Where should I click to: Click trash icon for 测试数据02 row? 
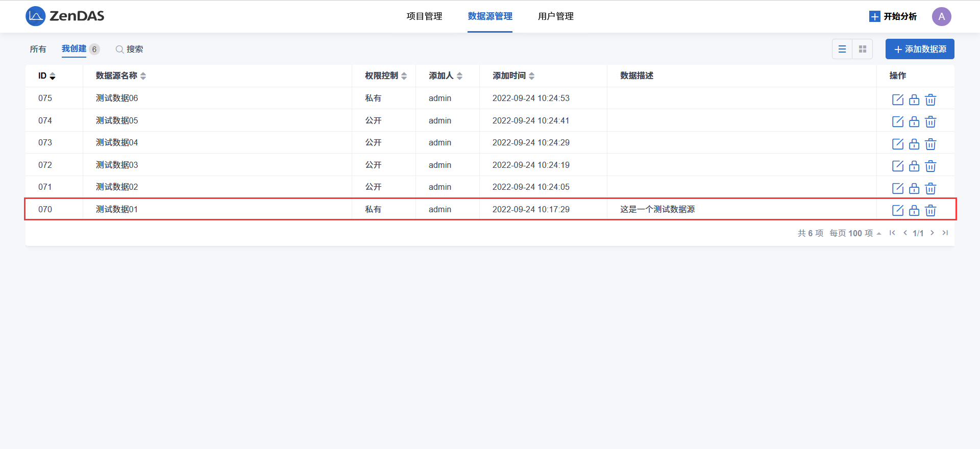tap(930, 188)
